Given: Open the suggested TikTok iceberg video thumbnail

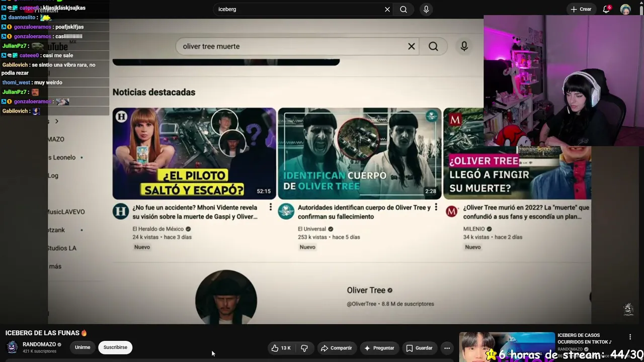Looking at the screenshot, I should tap(507, 347).
